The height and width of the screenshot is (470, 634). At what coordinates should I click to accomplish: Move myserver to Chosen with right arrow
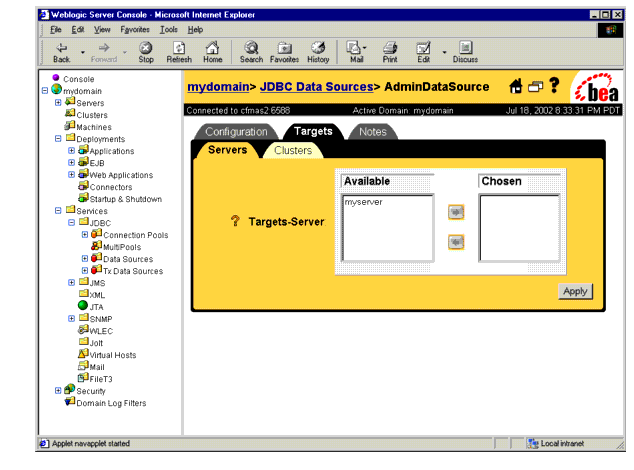[456, 212]
